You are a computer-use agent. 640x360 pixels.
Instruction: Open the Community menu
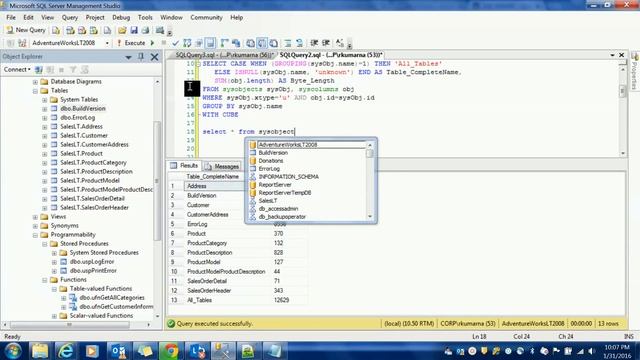206,18
